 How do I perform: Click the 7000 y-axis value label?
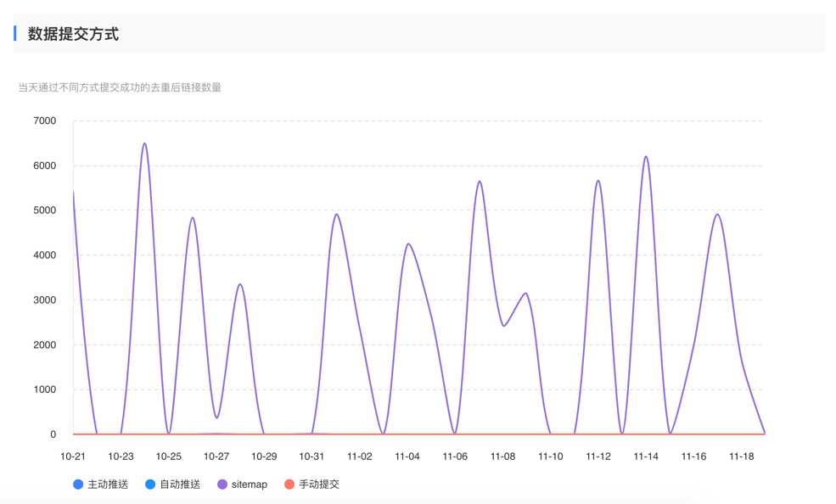point(44,121)
